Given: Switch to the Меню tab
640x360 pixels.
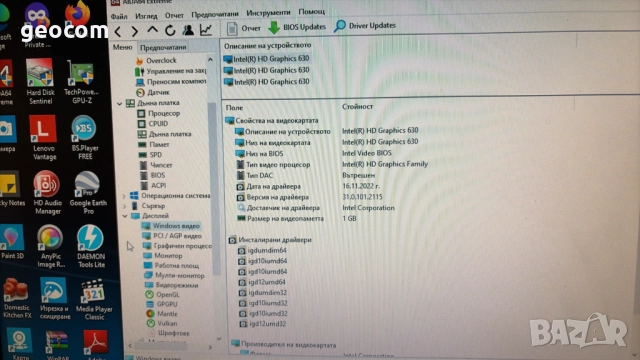Looking at the screenshot, I should tap(122, 47).
